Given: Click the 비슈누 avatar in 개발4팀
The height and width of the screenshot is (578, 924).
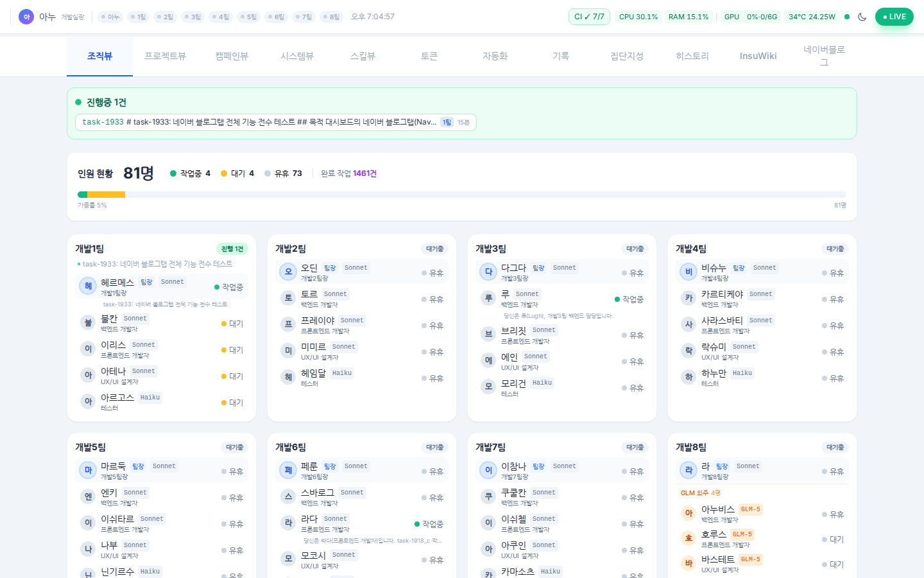Looking at the screenshot, I should point(689,272).
